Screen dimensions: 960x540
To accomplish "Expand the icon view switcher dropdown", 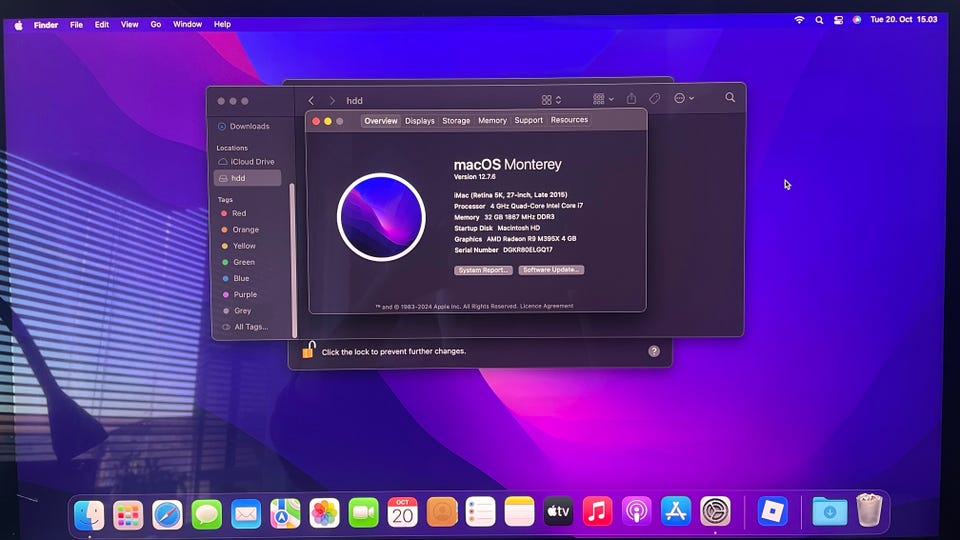I will [x=551, y=100].
